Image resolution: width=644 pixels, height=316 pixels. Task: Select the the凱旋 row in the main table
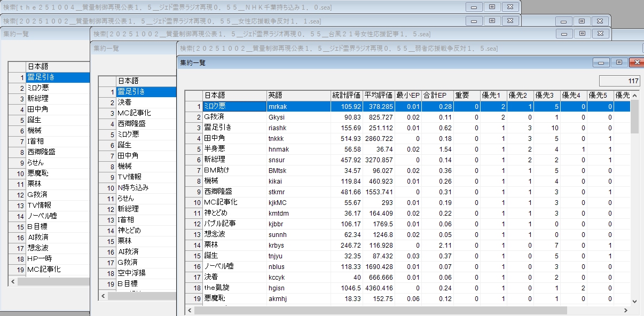(x=234, y=288)
